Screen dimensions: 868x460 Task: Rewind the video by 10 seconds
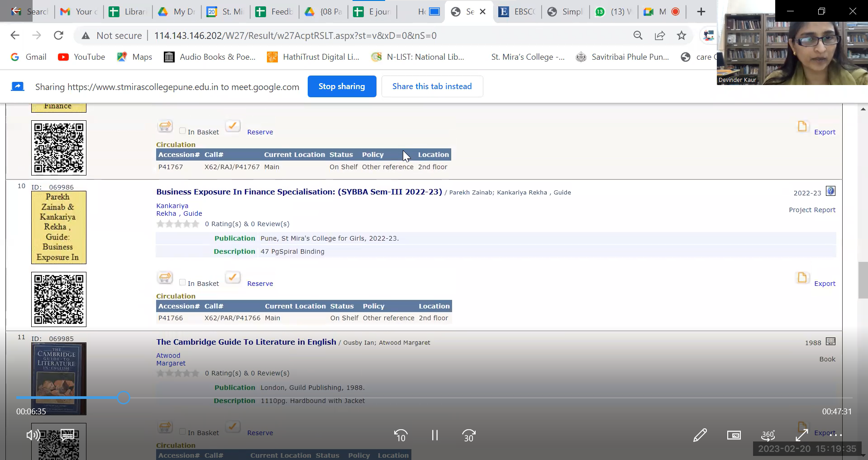(401, 435)
